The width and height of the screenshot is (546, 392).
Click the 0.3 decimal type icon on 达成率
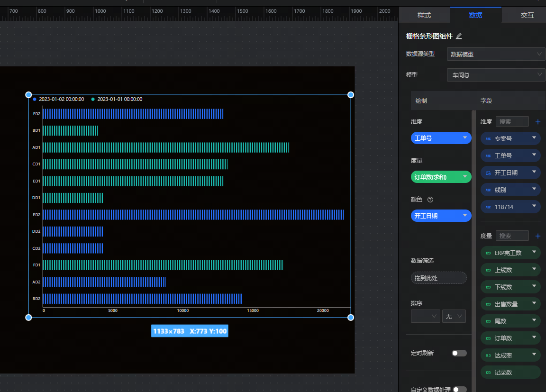coord(488,356)
